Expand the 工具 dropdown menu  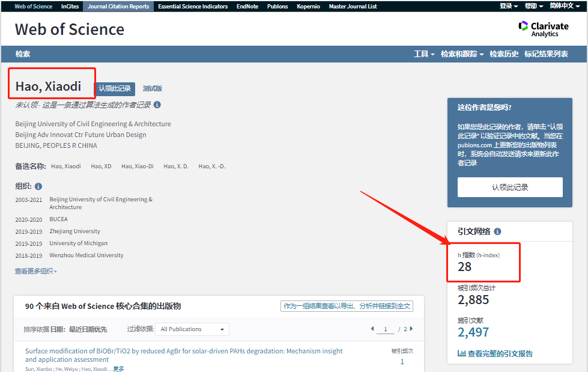coord(424,54)
